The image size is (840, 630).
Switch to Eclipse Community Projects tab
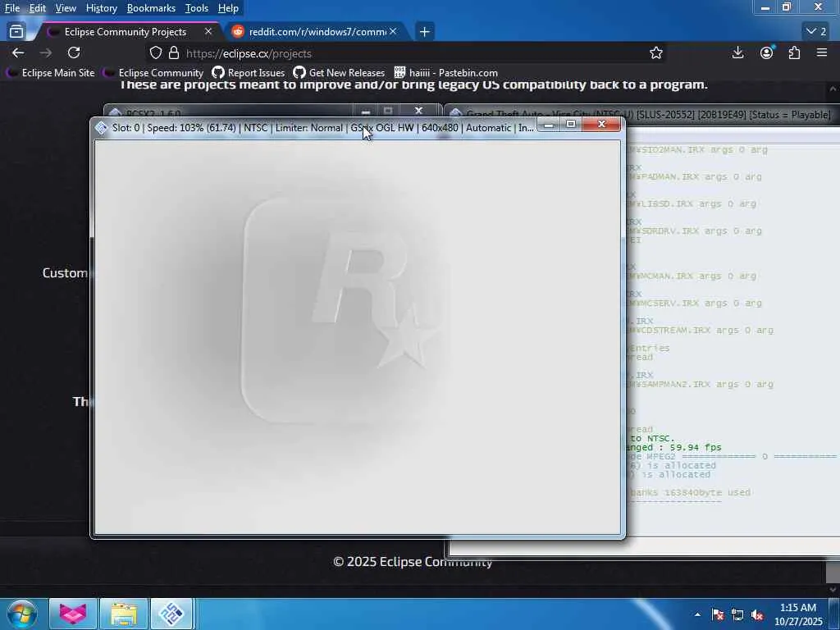click(x=126, y=32)
